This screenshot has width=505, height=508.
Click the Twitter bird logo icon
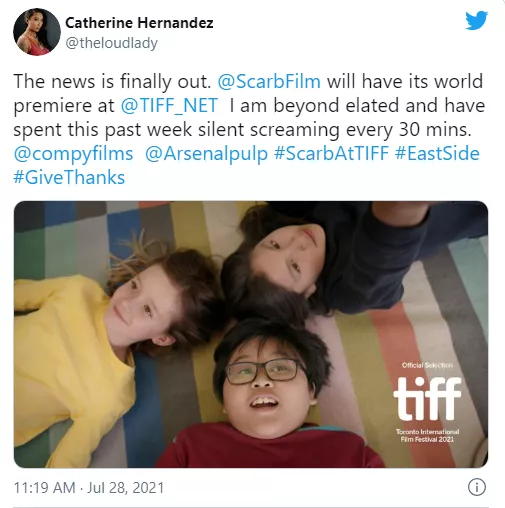tap(476, 20)
